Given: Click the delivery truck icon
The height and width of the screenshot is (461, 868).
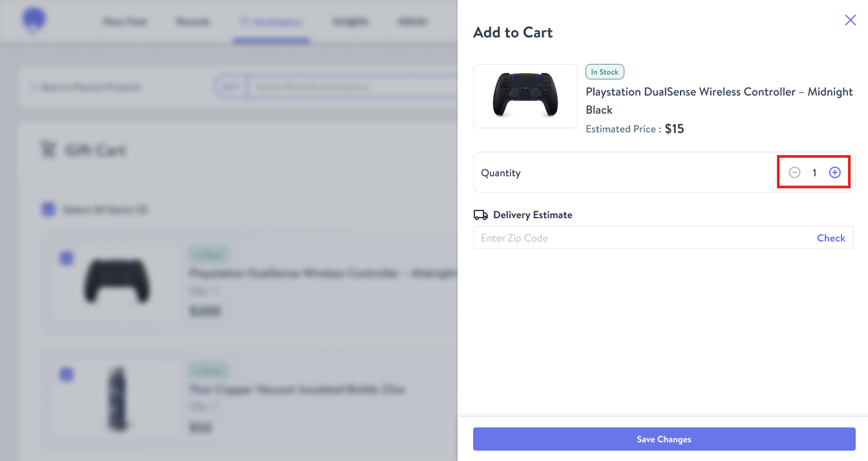Looking at the screenshot, I should tap(480, 215).
